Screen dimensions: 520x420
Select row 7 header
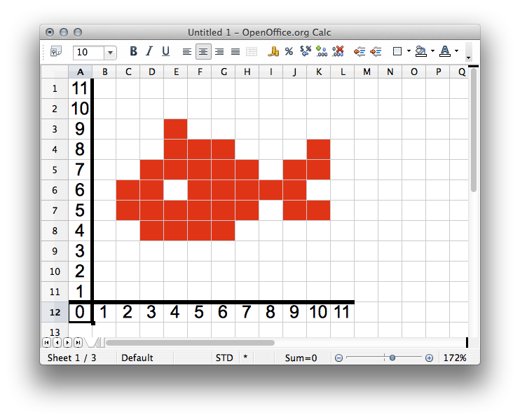(x=55, y=210)
